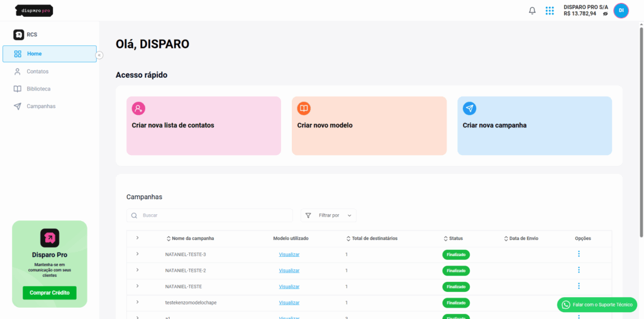Click Finalizado badge of testekenzomodelochape
Viewport: 644px width, 319px height.
tap(456, 303)
